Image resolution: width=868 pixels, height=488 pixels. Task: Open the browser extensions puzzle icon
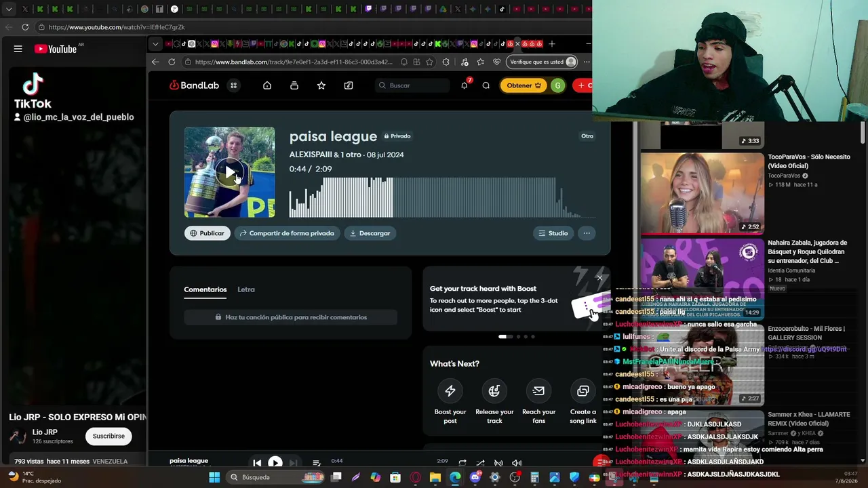pyautogui.click(x=446, y=62)
